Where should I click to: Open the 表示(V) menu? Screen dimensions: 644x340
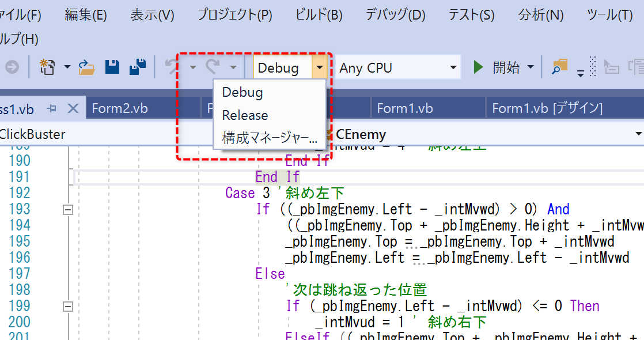coord(153,15)
